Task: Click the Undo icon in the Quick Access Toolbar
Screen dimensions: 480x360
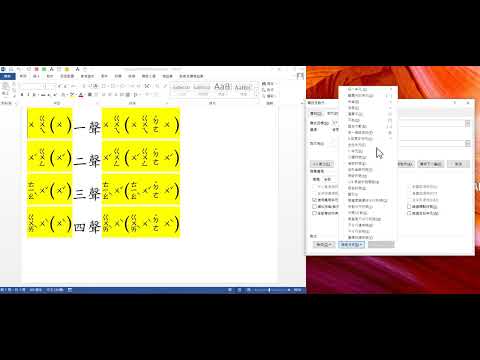Action: pos(19,69)
